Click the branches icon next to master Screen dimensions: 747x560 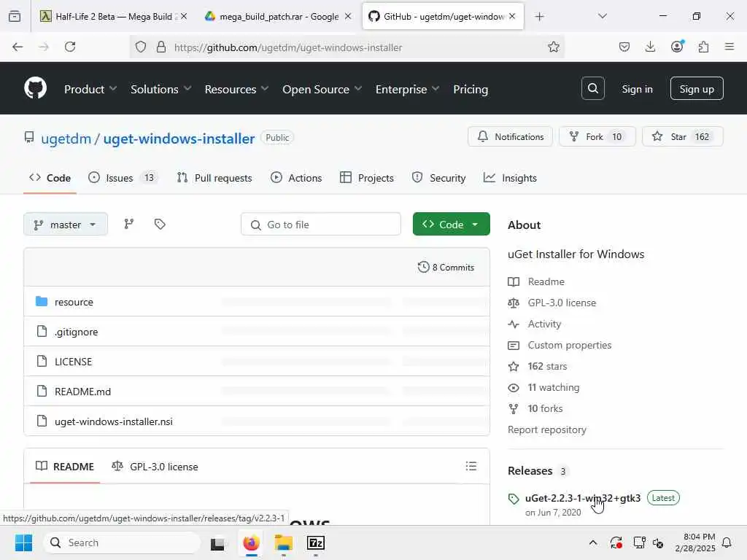128,225
